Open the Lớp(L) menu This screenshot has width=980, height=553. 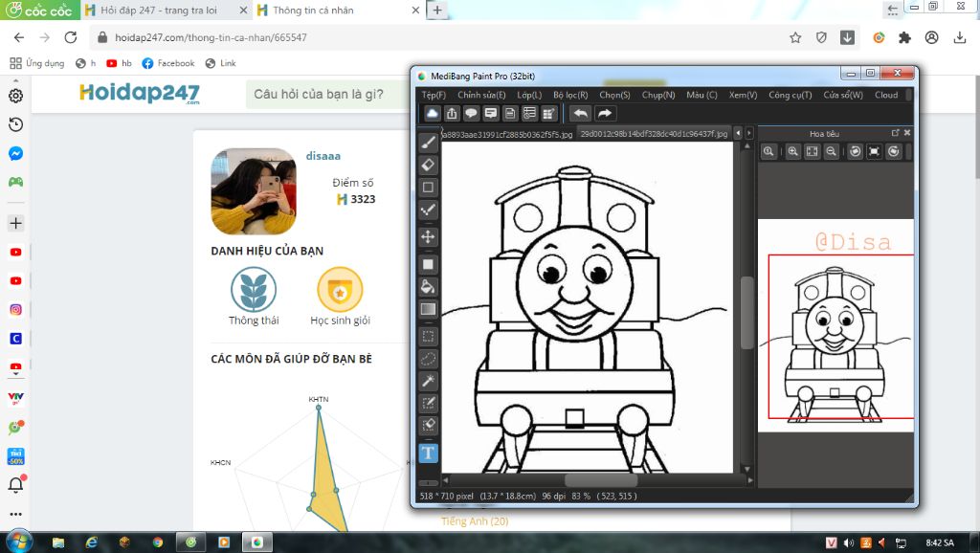529,95
